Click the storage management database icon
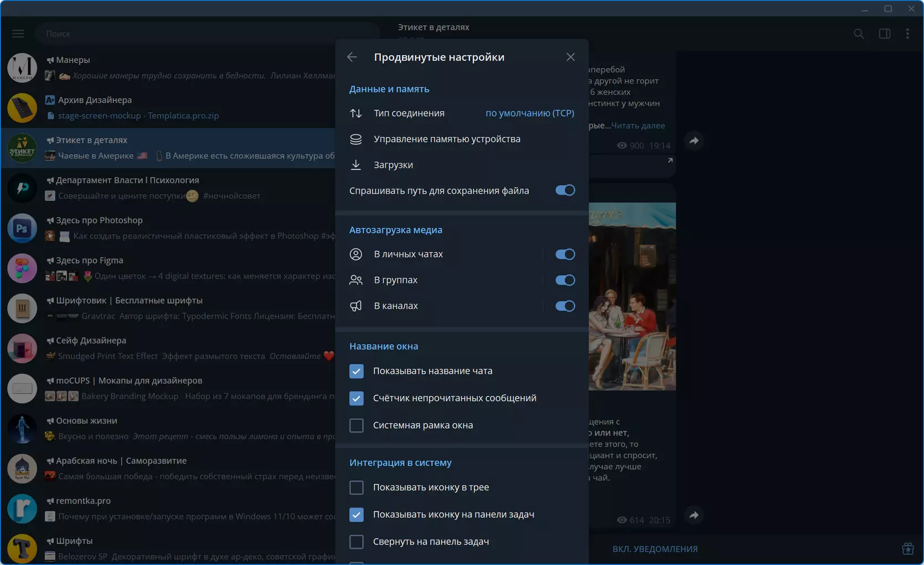The height and width of the screenshot is (565, 924). pyautogui.click(x=356, y=139)
